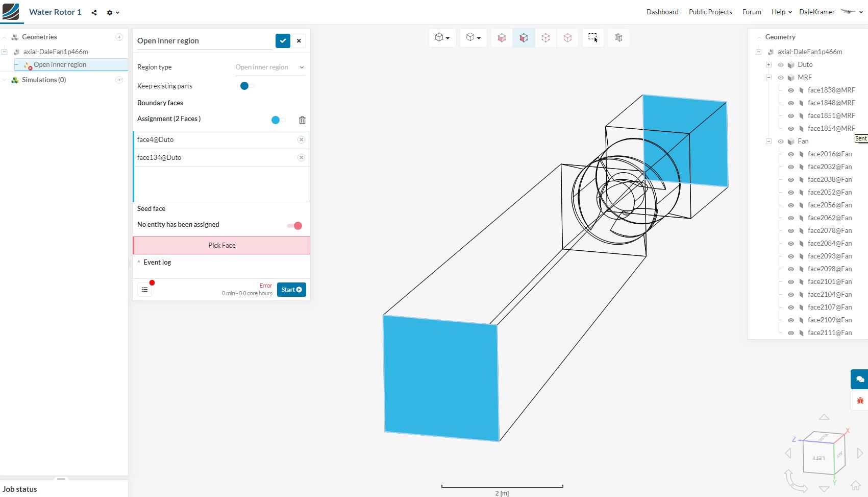Open the support chat widget

[860, 379]
